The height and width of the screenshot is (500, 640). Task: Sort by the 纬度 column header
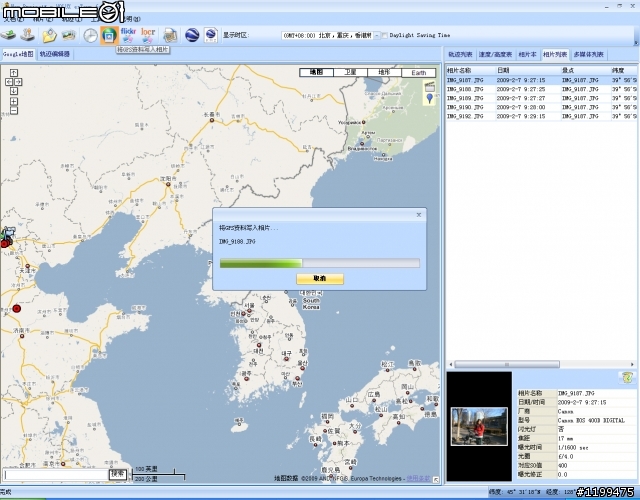[x=623, y=70]
